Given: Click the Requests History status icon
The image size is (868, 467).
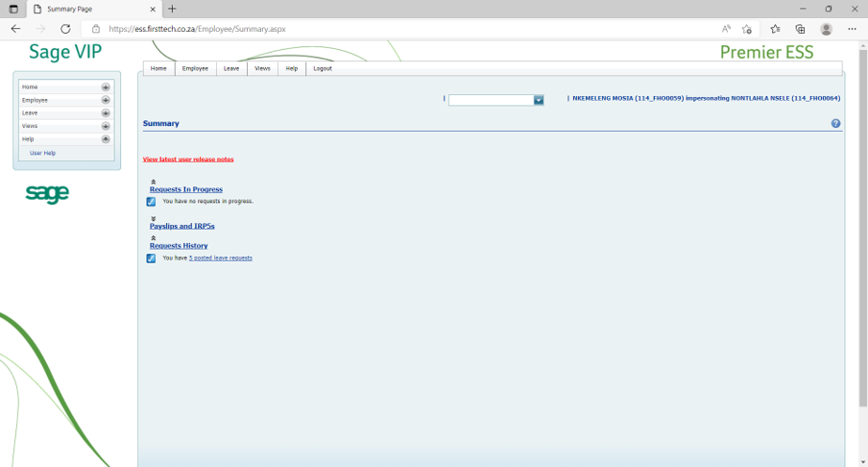Looking at the screenshot, I should (x=151, y=258).
